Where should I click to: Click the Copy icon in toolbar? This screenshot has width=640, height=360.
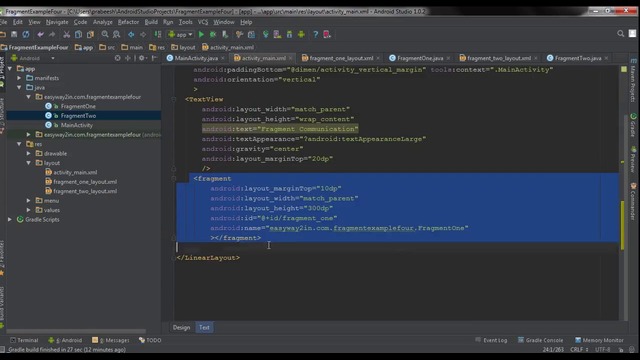point(78,35)
